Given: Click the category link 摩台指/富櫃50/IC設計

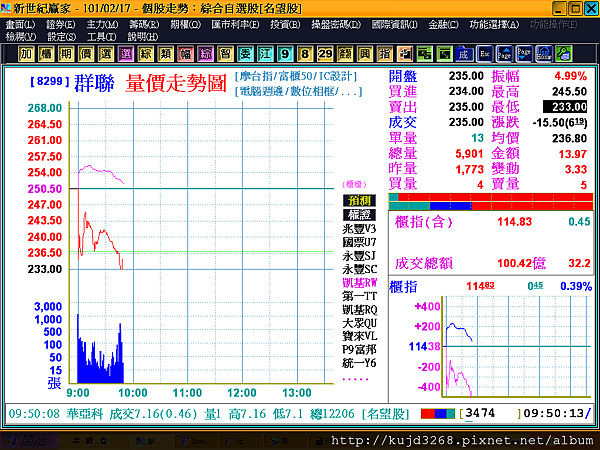Looking at the screenshot, I should [x=296, y=76].
